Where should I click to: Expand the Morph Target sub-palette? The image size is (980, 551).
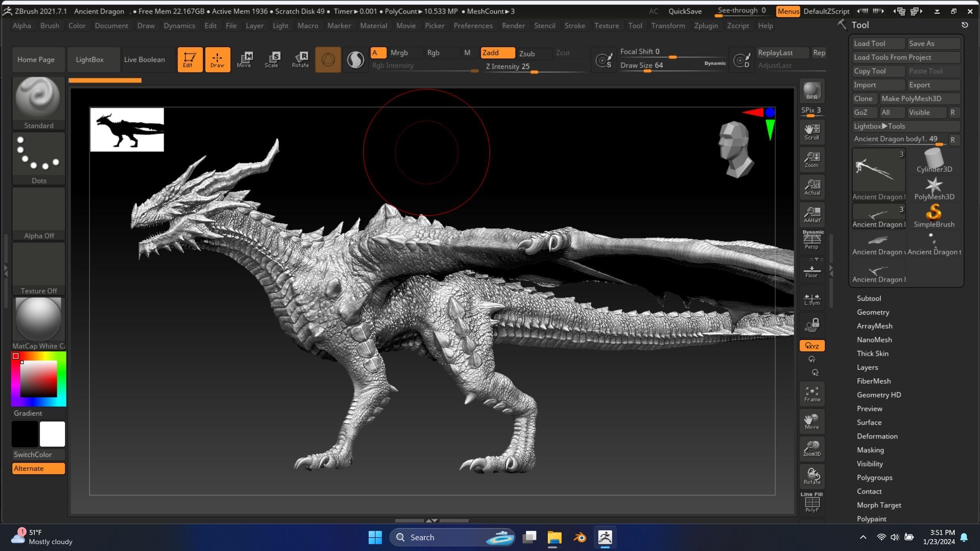point(879,505)
